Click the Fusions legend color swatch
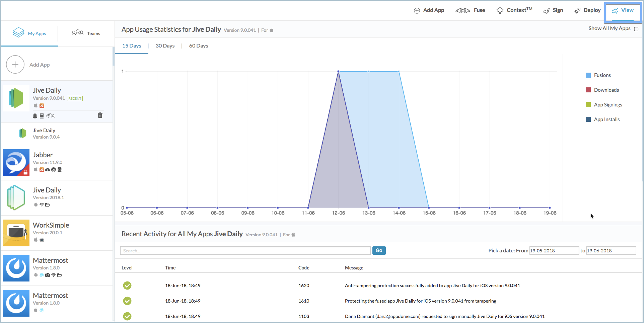 588,75
